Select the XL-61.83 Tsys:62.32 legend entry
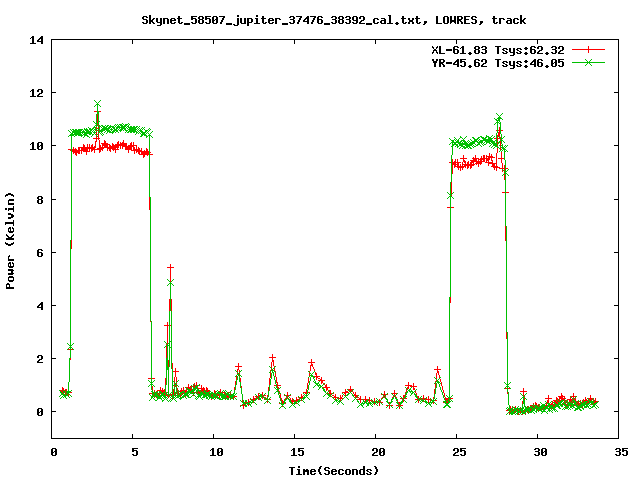 [498, 50]
